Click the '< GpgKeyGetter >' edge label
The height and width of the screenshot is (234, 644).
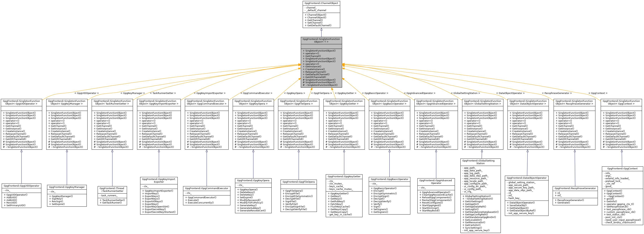(346, 93)
